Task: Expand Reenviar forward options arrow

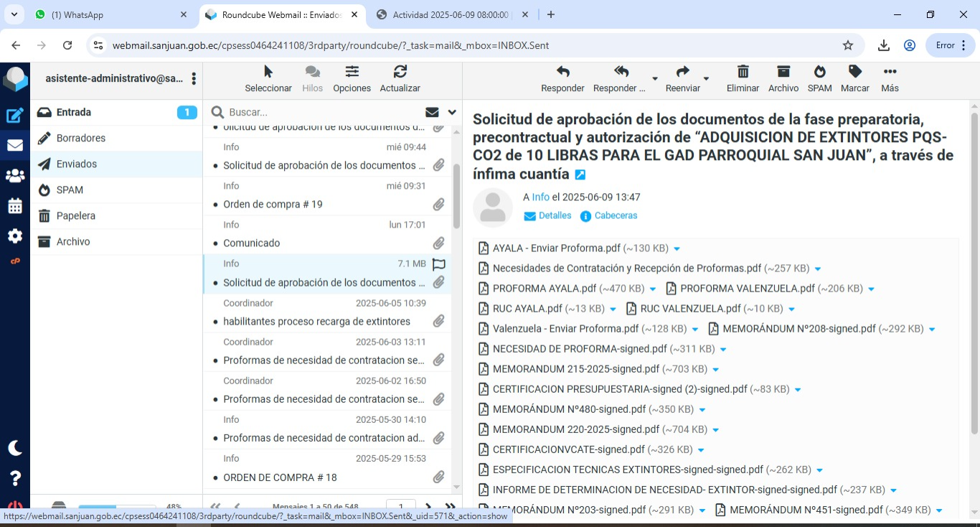Action: [706, 78]
